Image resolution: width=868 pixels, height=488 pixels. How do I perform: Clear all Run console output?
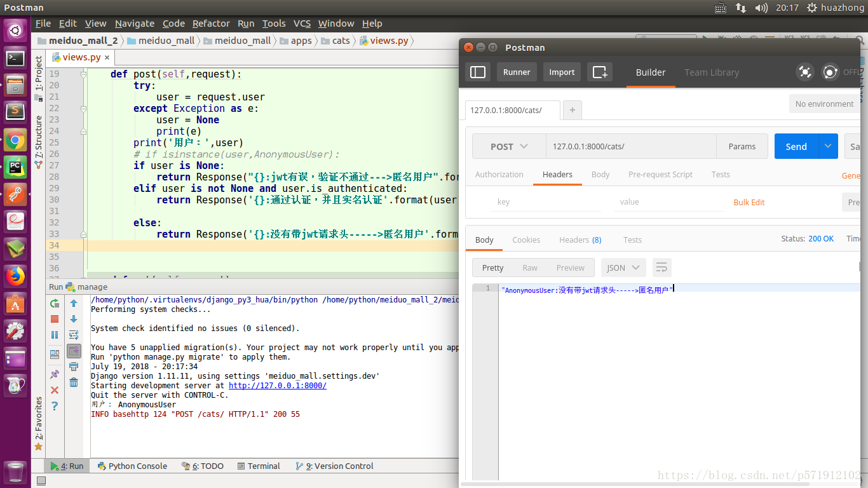tap(74, 382)
